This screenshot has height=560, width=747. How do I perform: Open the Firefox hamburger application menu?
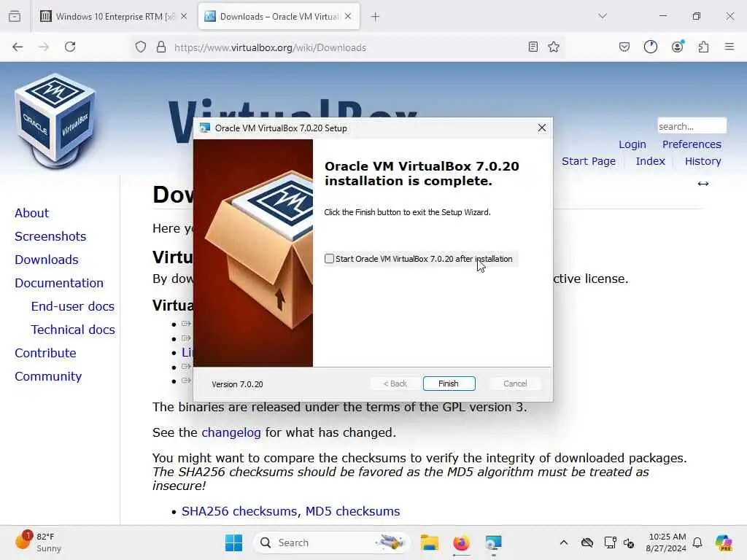click(729, 47)
